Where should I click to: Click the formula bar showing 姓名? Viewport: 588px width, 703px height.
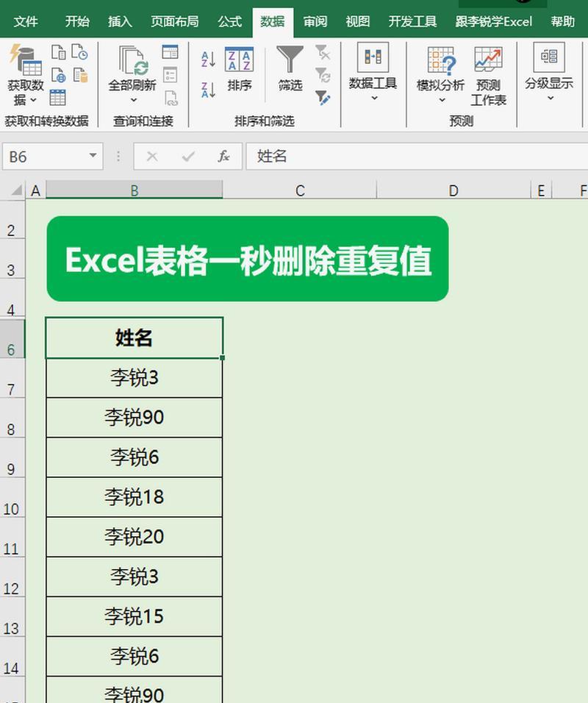pos(417,156)
